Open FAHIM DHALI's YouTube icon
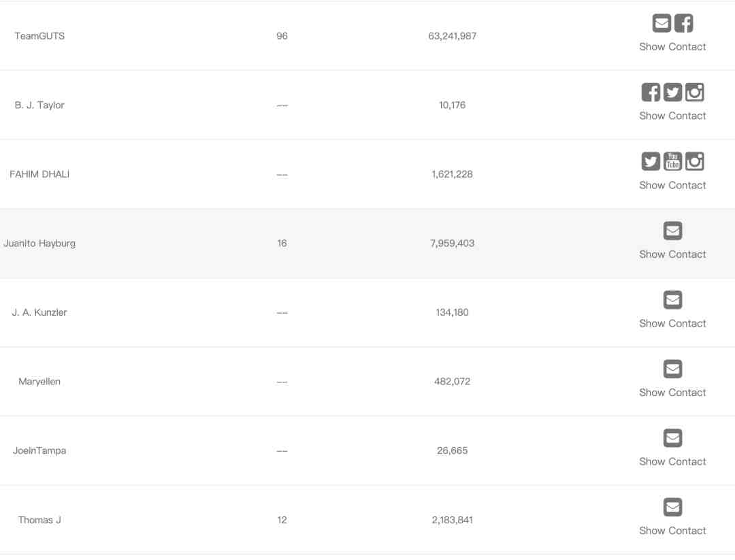 (672, 162)
